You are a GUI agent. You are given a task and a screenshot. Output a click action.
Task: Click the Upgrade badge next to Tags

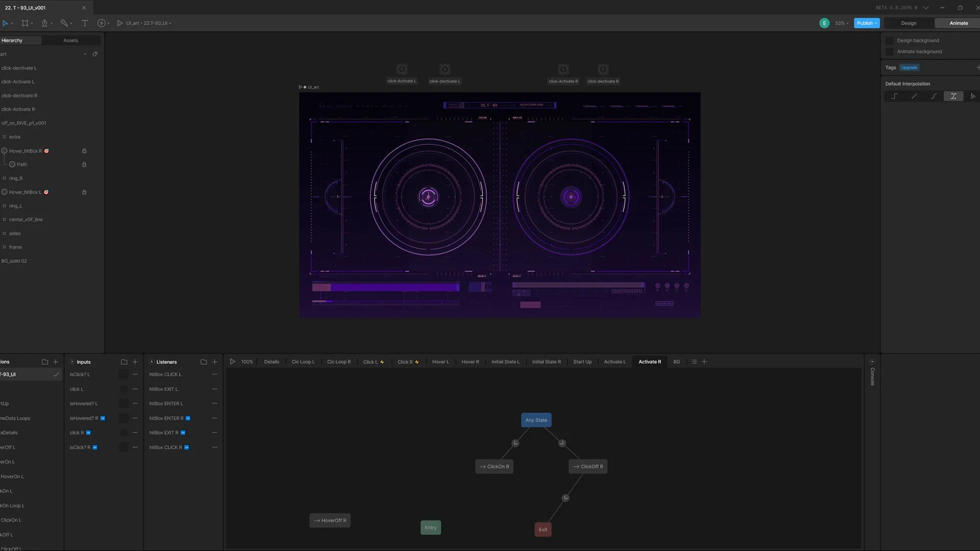[909, 67]
